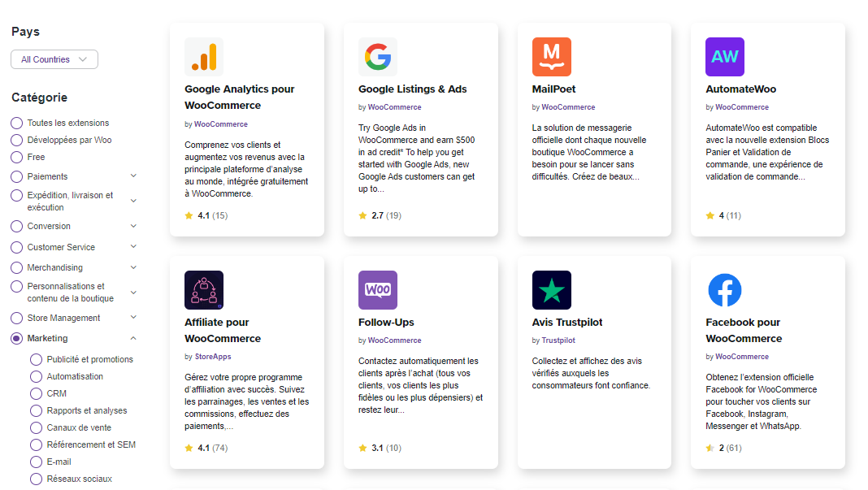This screenshot has height=490, width=868.
Task: Open the Avis Trustpilot star logo
Action: (551, 290)
